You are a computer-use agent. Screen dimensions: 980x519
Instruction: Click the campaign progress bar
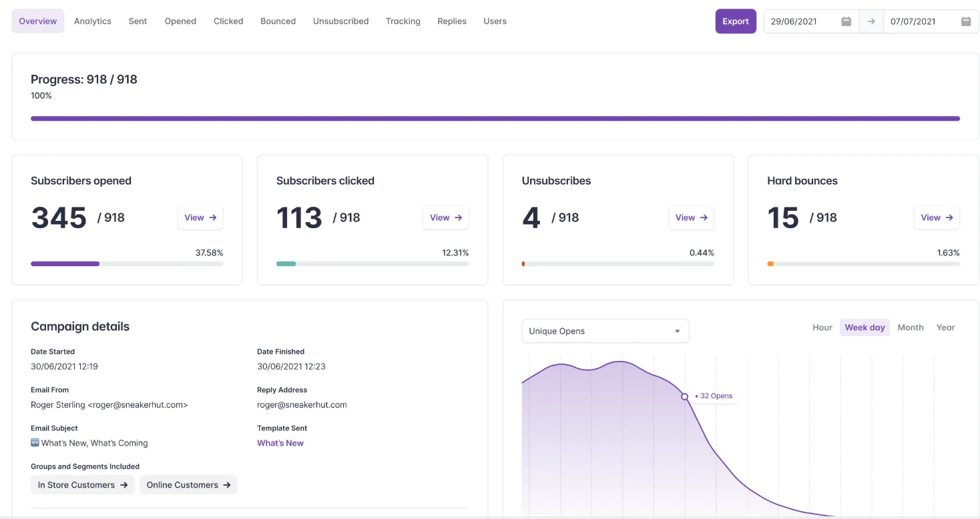[x=495, y=119]
